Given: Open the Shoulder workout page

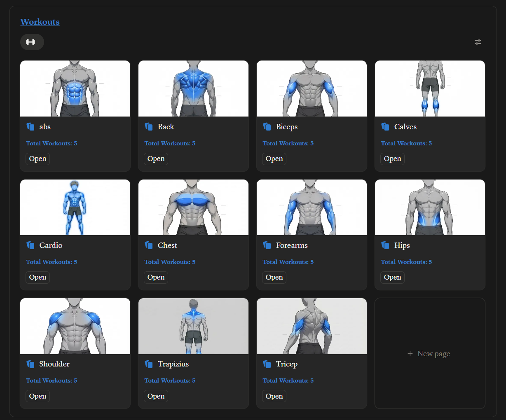Looking at the screenshot, I should click(37, 396).
